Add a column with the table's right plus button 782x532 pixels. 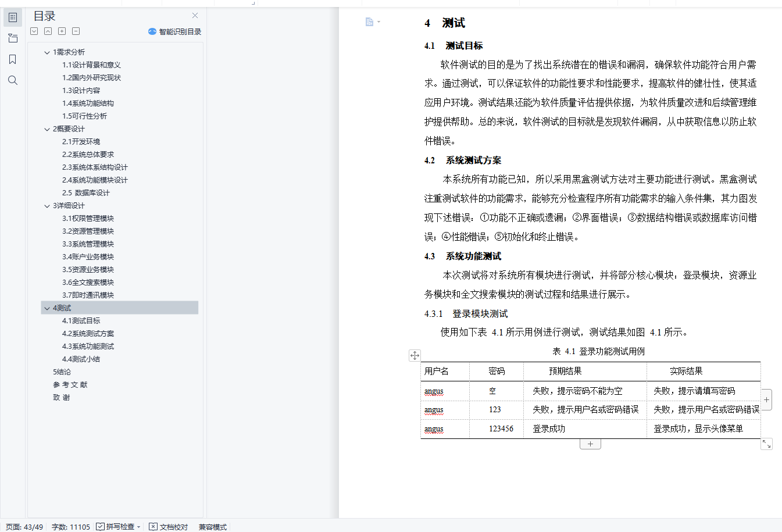point(767,400)
